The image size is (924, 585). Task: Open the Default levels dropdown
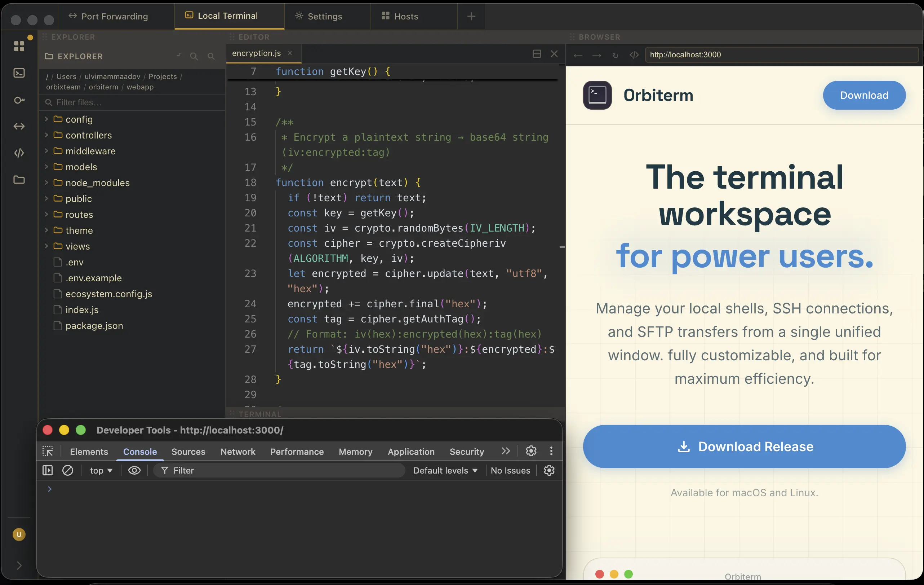(445, 471)
